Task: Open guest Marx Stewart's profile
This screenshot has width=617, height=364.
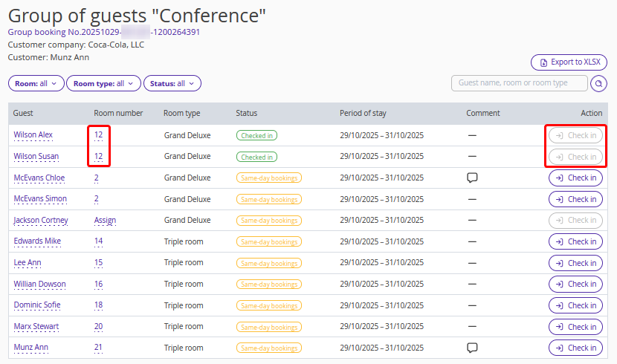Action: pyautogui.click(x=36, y=327)
